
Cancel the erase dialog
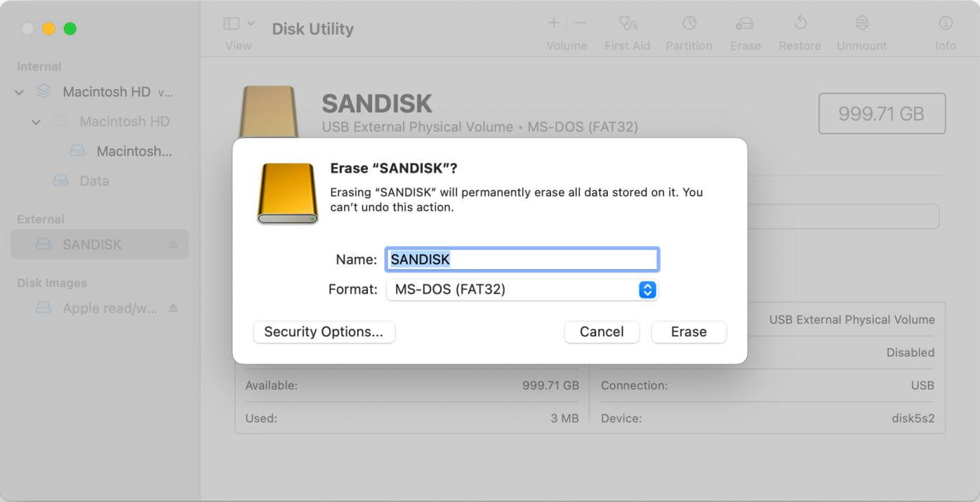pos(601,331)
